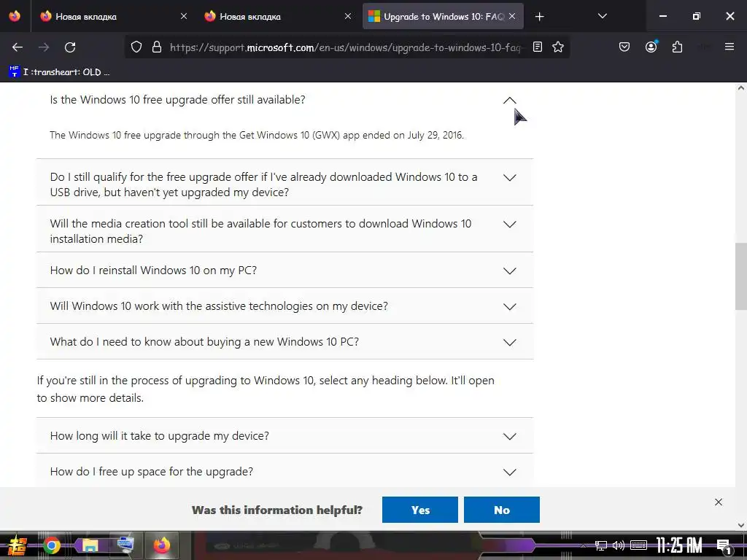The width and height of the screenshot is (747, 560).
Task: Click the touch keyboard tray icon
Action: (x=638, y=545)
